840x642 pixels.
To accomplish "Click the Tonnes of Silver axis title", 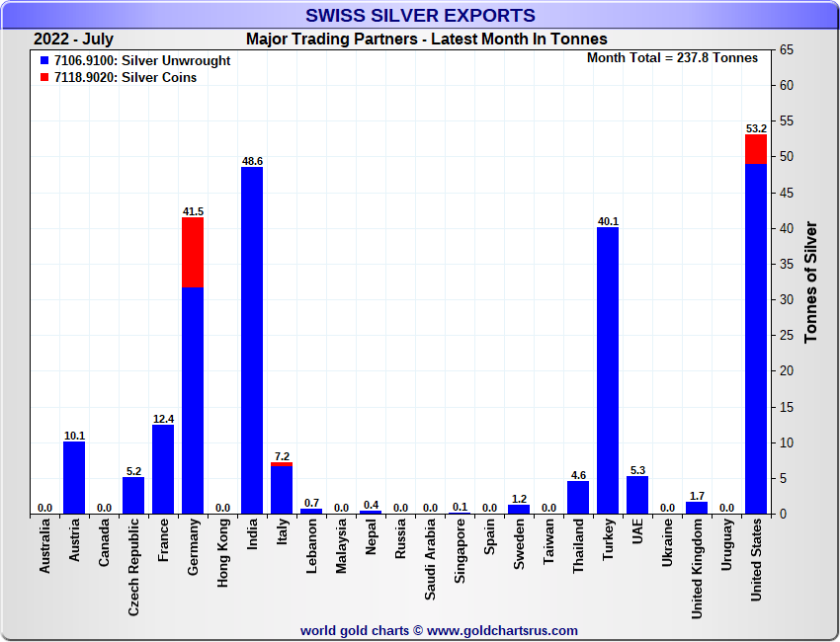I will tap(811, 282).
